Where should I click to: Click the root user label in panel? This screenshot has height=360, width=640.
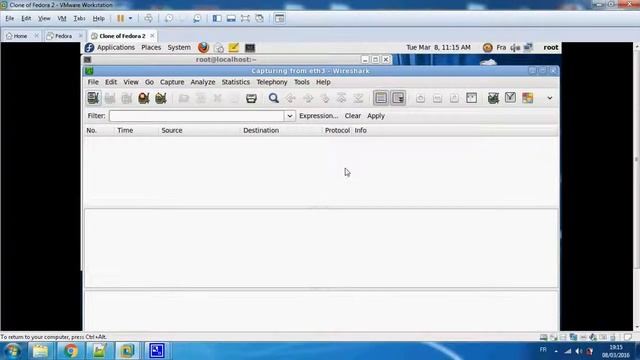551,47
